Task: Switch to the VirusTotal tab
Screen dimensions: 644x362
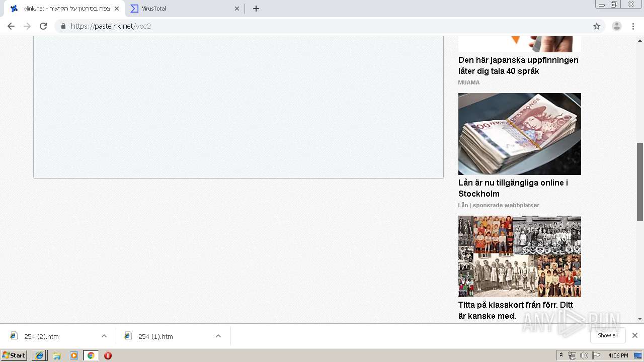Action: (185, 9)
